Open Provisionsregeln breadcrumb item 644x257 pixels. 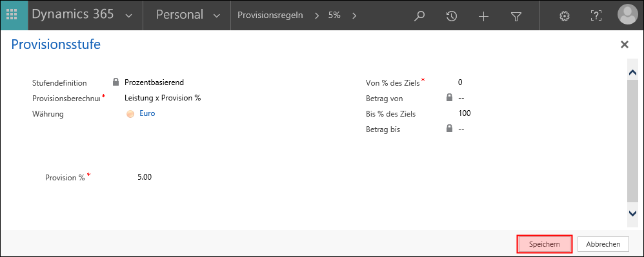270,15
